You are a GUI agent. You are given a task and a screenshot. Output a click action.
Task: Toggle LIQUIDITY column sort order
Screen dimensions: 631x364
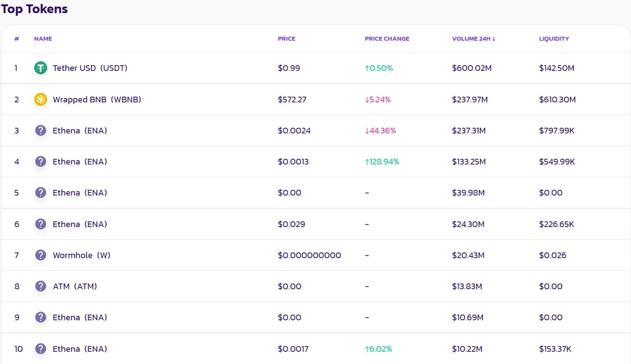(x=554, y=38)
